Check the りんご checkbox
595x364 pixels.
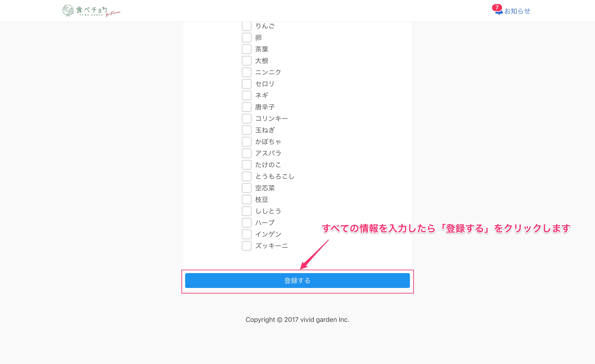(x=246, y=26)
